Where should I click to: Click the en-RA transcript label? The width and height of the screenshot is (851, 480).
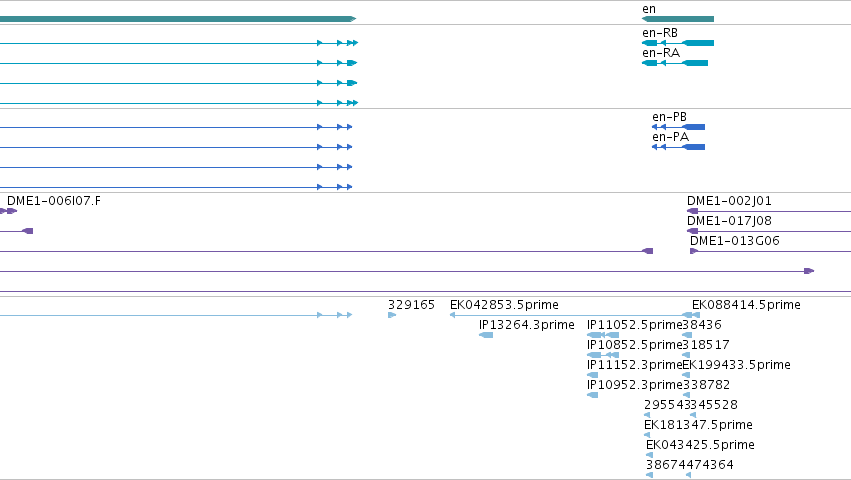click(x=661, y=53)
